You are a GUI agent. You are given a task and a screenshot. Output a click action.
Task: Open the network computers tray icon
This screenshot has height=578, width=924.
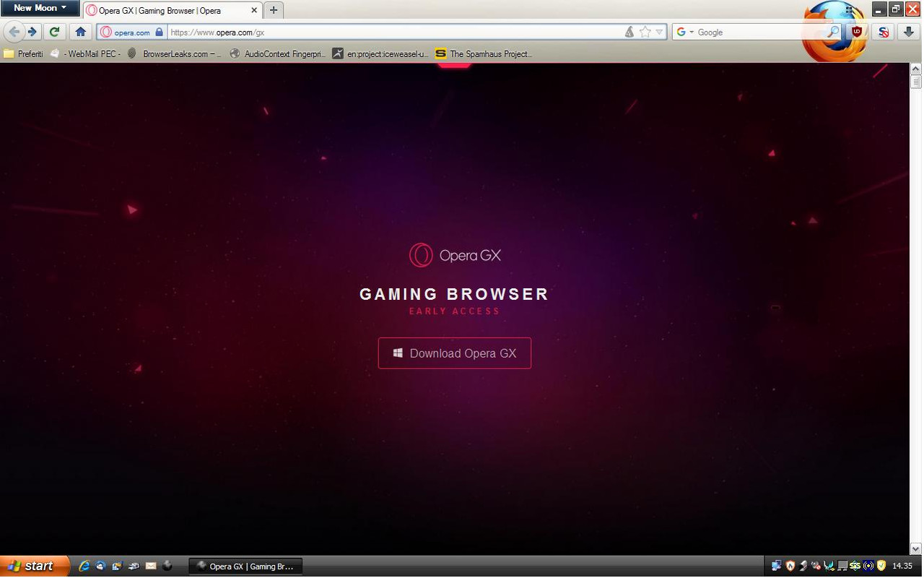[x=777, y=566]
